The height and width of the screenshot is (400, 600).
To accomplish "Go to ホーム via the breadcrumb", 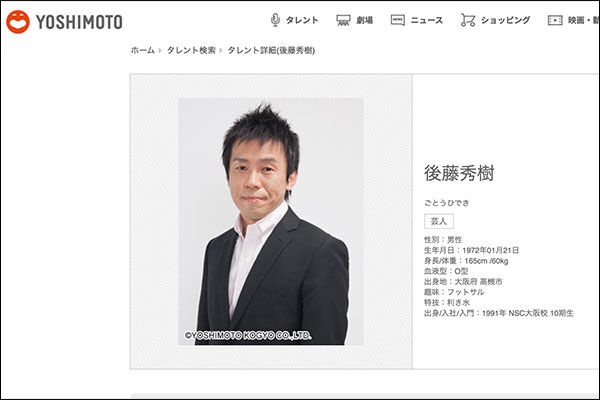I will 142,50.
